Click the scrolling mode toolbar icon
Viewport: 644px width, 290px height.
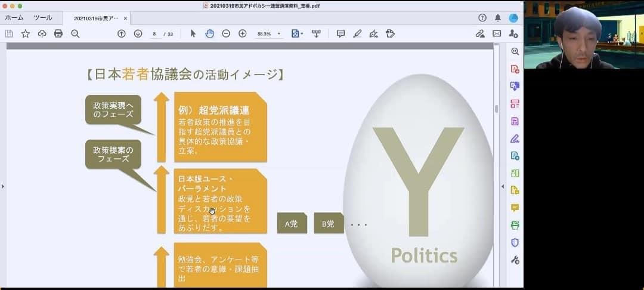316,33
